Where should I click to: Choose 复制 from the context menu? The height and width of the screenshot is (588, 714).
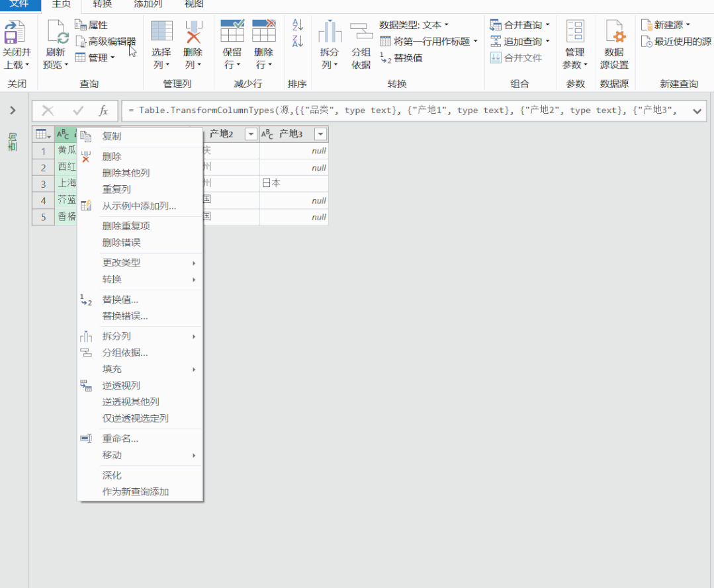point(140,136)
